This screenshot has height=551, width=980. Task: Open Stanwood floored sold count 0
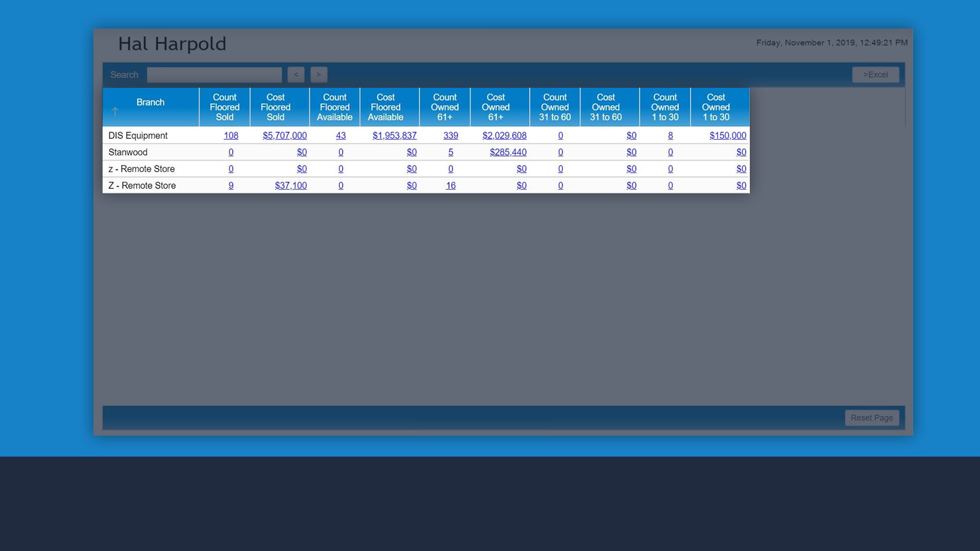click(231, 153)
